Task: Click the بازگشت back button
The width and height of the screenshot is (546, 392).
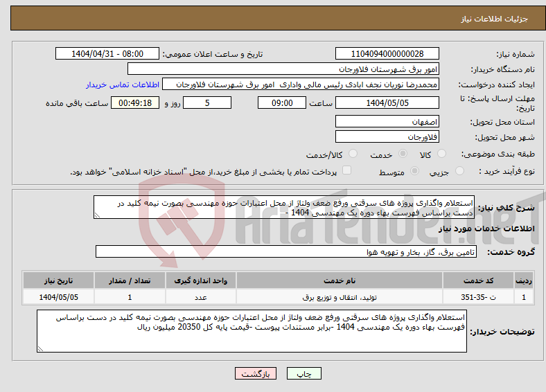Action: [256, 373]
